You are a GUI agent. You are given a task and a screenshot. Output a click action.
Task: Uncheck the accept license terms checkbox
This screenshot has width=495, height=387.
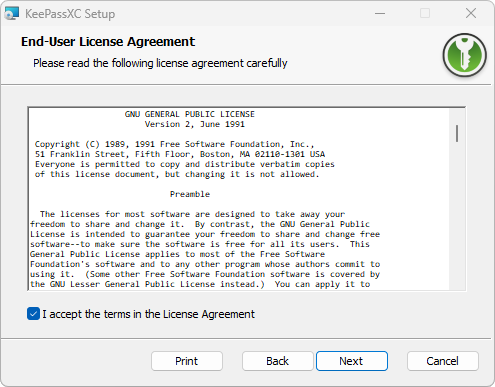33,314
